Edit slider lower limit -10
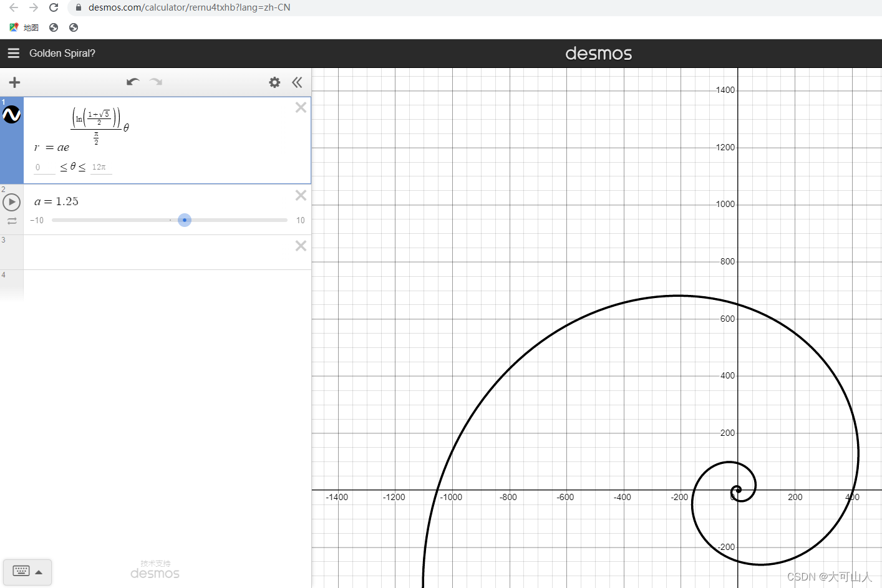The height and width of the screenshot is (588, 882). click(x=37, y=221)
